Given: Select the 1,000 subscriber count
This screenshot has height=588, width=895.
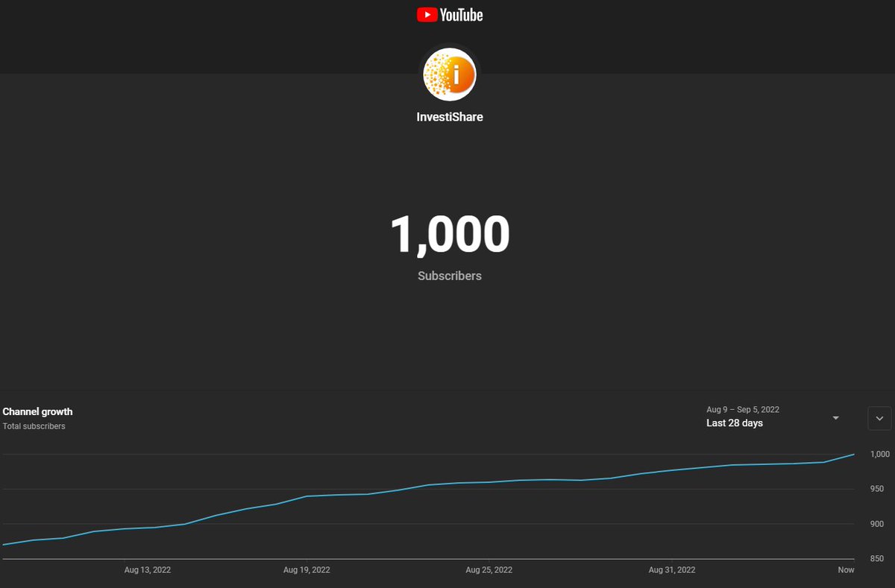Looking at the screenshot, I should (450, 234).
